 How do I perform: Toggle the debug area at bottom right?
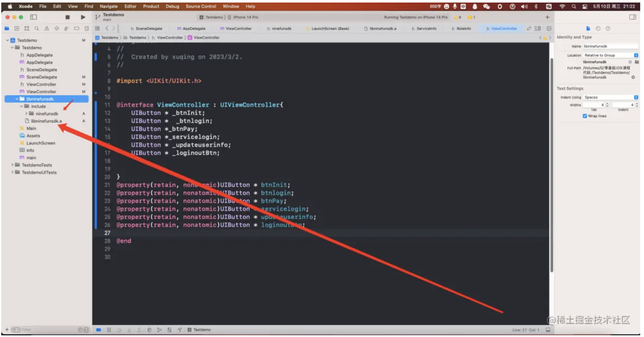548,330
